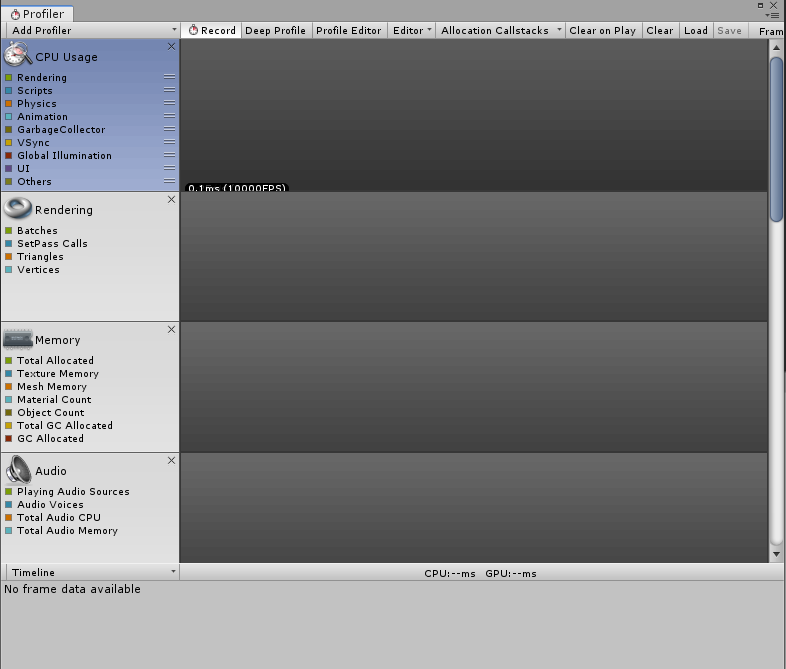The height and width of the screenshot is (669, 786).
Task: Toggle the Physics category color box
Action: tap(9, 103)
